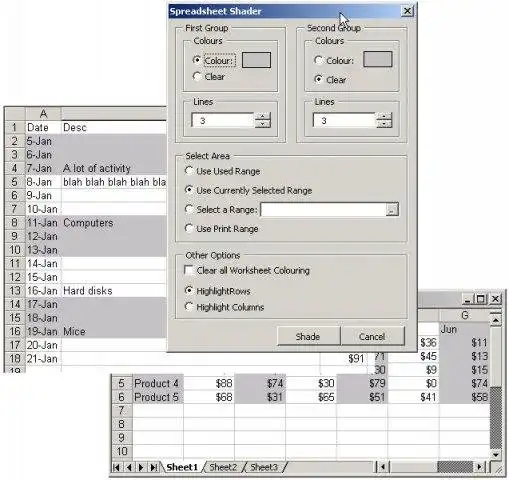The image size is (509, 480).
Task: Select row 7 header in lower sheet
Action: click(121, 411)
